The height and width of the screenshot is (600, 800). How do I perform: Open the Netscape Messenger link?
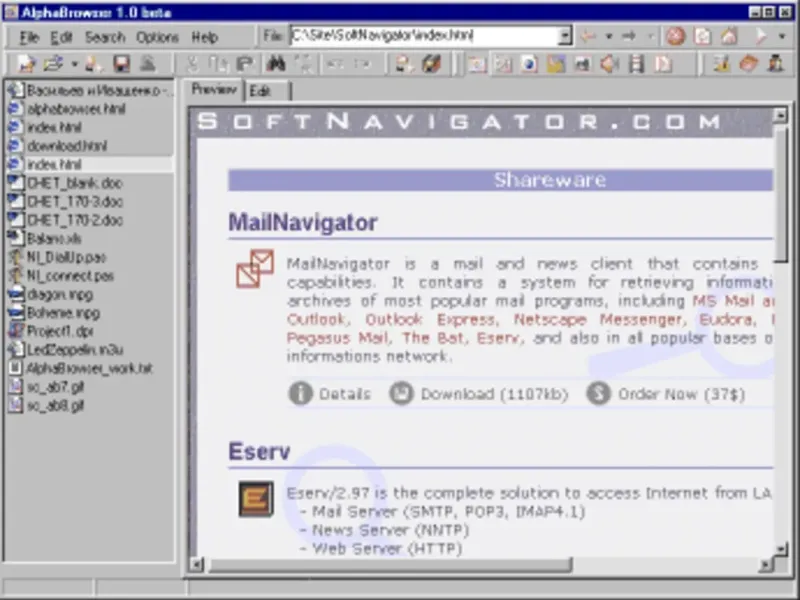597,320
